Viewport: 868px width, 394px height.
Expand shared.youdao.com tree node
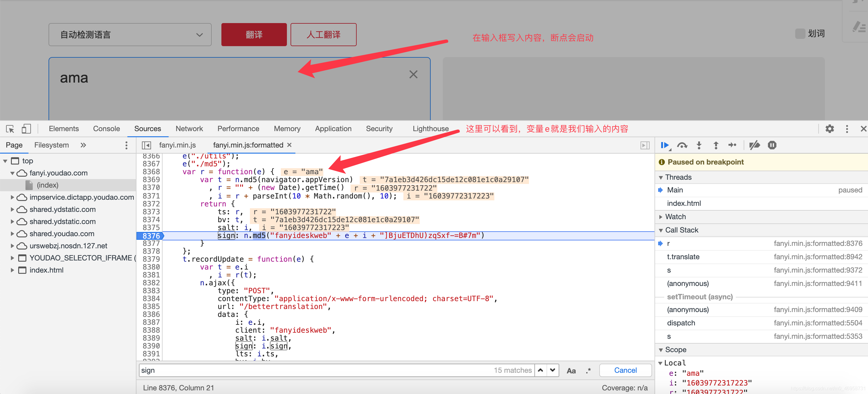click(x=12, y=233)
